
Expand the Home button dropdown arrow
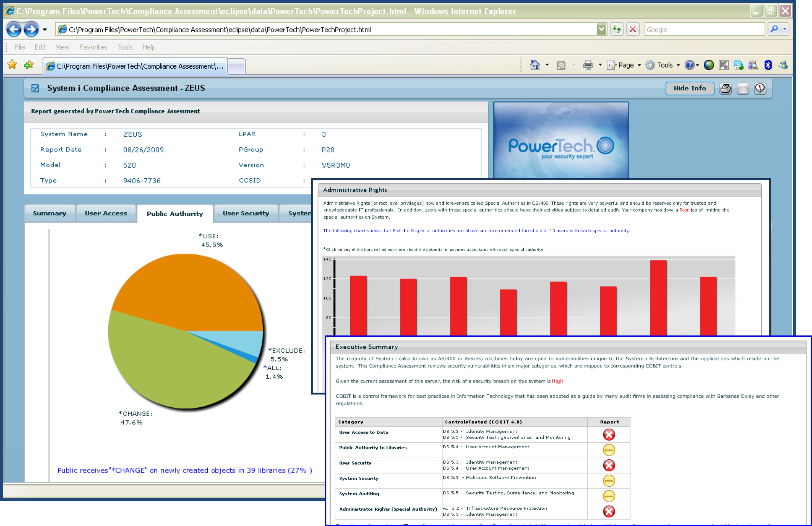pyautogui.click(x=547, y=65)
